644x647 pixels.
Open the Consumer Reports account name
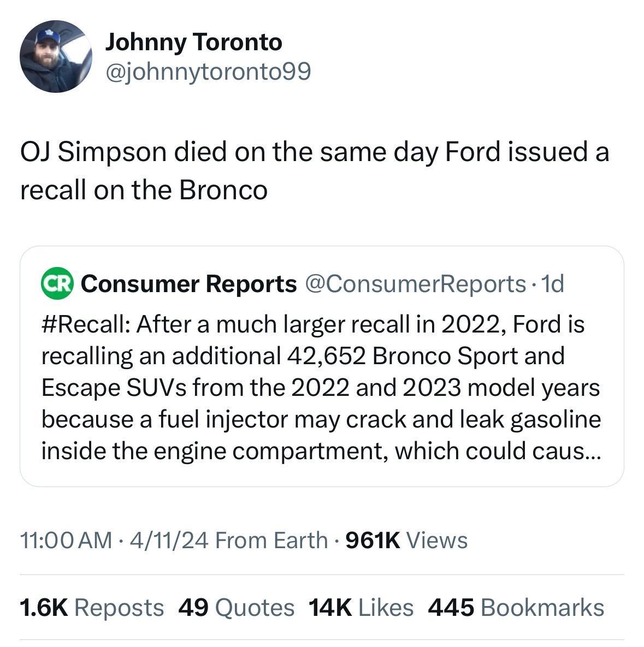(x=189, y=283)
